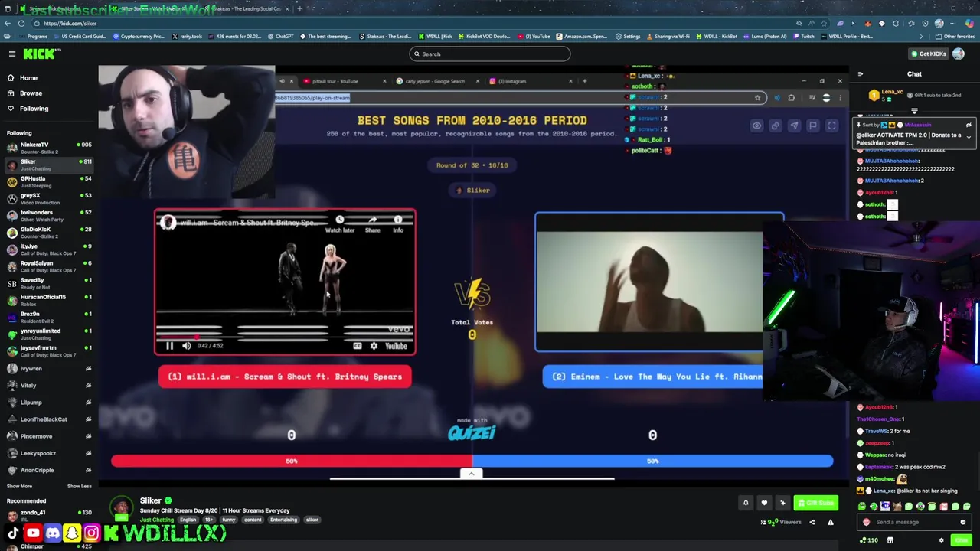Open new tab plus in inner browser
Screen dimensions: 980x551
coord(584,81)
